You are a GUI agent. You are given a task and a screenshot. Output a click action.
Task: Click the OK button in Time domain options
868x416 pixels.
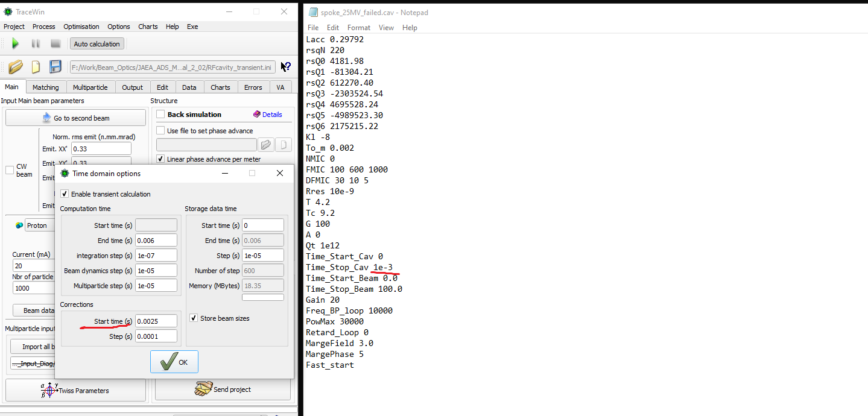coord(174,362)
